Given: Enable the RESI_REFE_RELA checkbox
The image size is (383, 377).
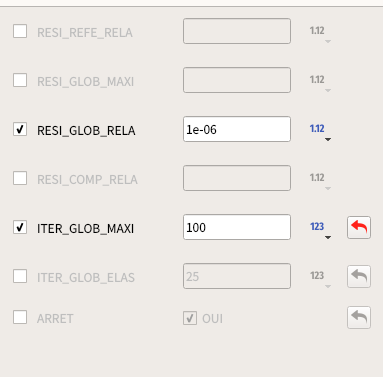Looking at the screenshot, I should coord(20,31).
